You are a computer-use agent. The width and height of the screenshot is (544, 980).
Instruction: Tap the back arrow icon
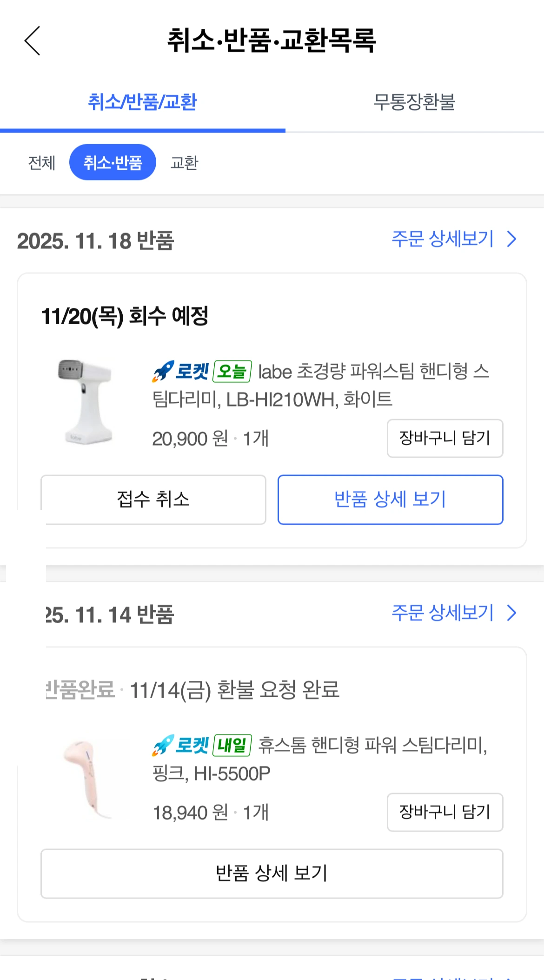(33, 41)
